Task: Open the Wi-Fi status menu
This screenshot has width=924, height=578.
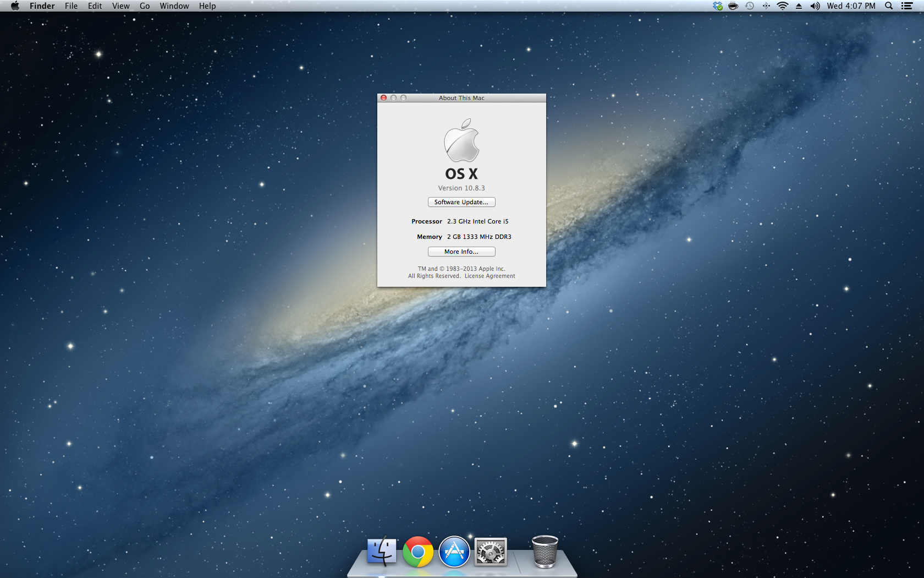Action: tap(783, 6)
